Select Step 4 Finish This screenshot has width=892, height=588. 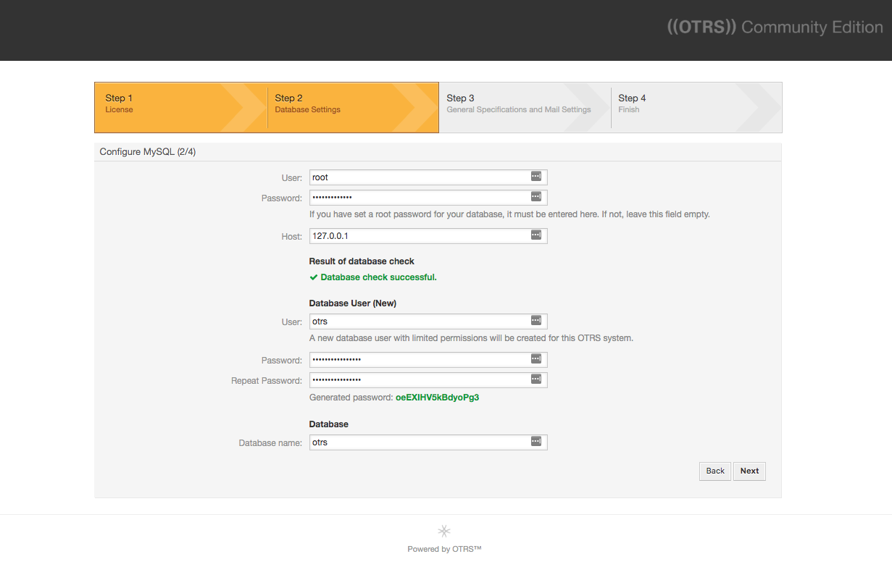tap(696, 107)
